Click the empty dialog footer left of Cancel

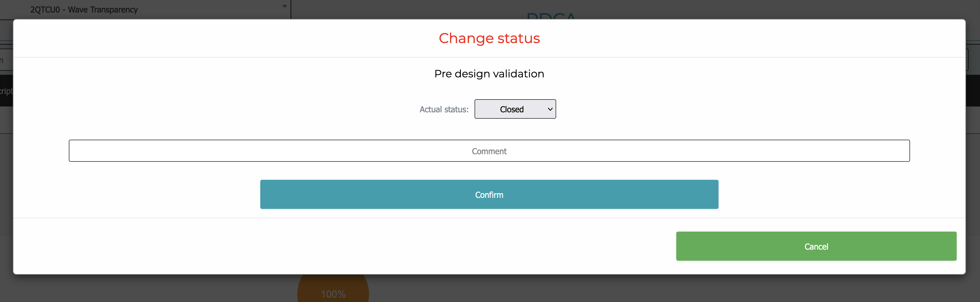pos(343,246)
